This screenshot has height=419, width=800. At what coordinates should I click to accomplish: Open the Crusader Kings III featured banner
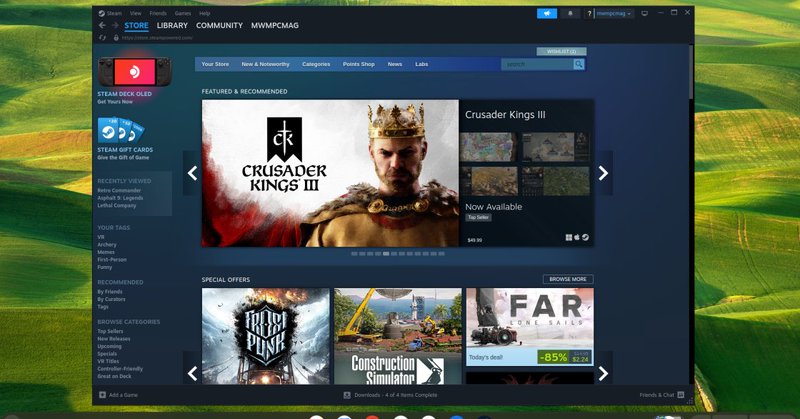pyautogui.click(x=330, y=174)
